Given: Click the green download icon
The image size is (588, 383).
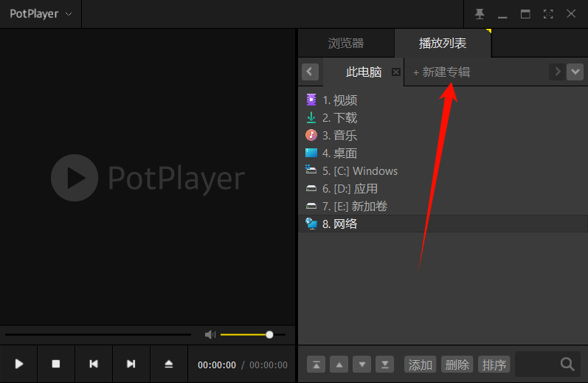Looking at the screenshot, I should tap(311, 117).
